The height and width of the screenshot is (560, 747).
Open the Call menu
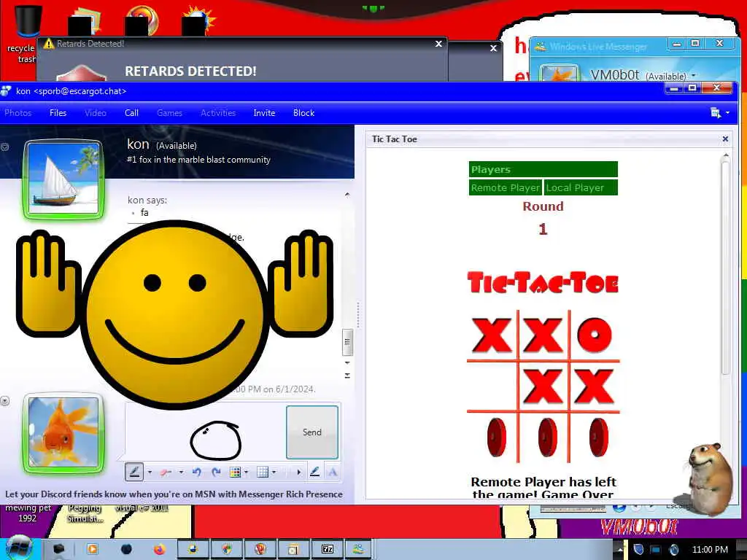tap(131, 113)
